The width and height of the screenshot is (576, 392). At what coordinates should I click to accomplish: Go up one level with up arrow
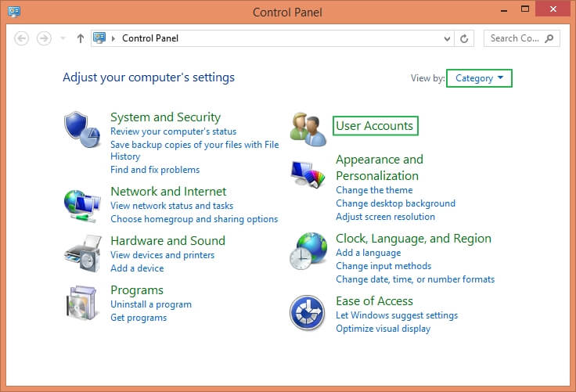pos(81,38)
